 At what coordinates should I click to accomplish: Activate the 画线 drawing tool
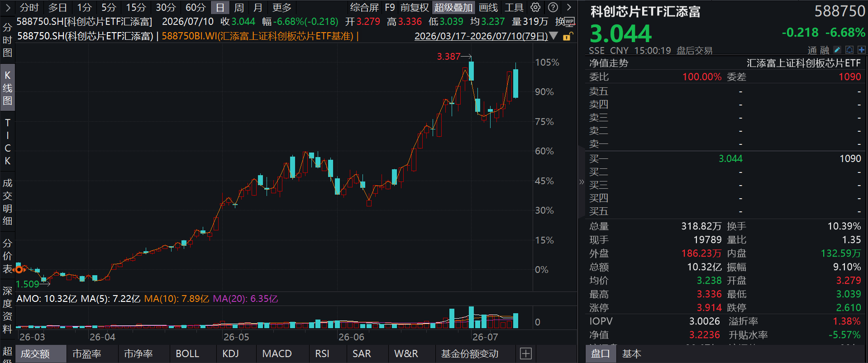(x=488, y=7)
